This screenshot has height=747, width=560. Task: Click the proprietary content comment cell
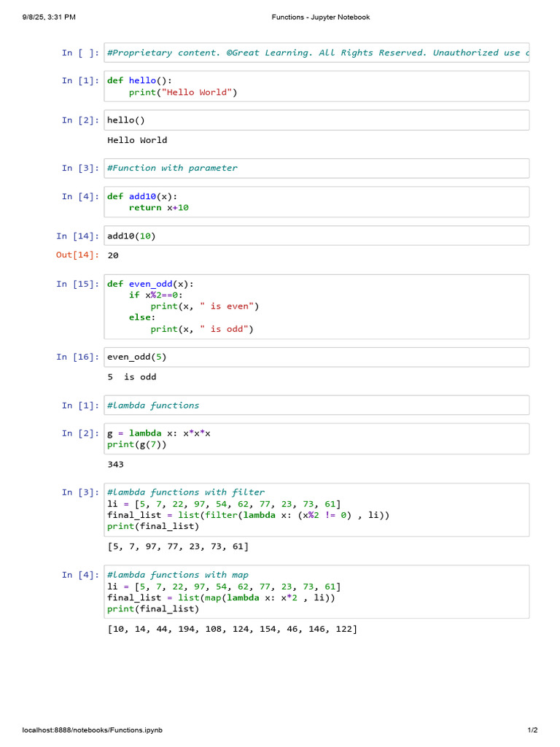(316, 53)
